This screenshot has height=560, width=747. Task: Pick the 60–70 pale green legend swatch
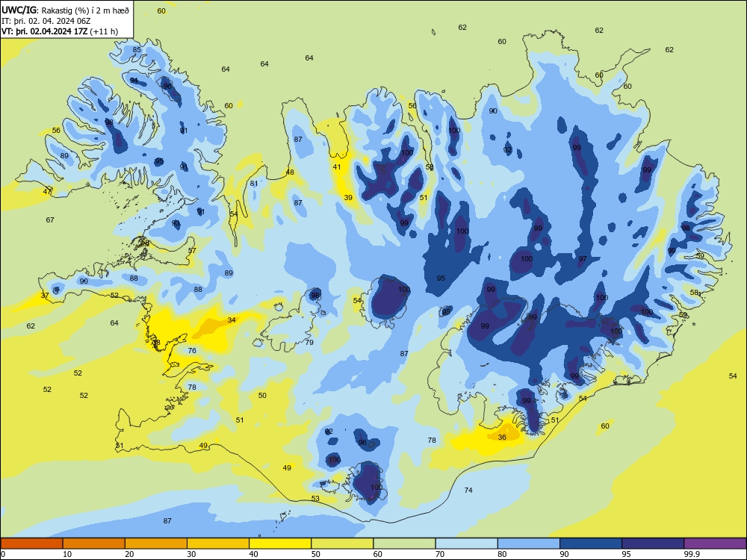(404, 544)
